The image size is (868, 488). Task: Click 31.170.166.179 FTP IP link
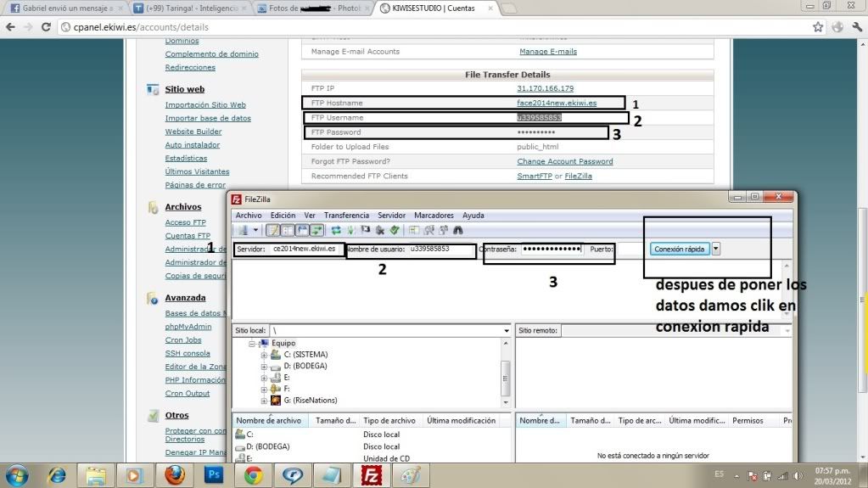pos(546,88)
